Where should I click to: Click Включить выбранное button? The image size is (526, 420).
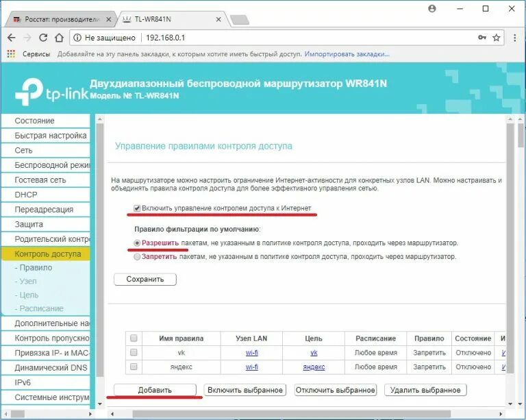tap(245, 390)
